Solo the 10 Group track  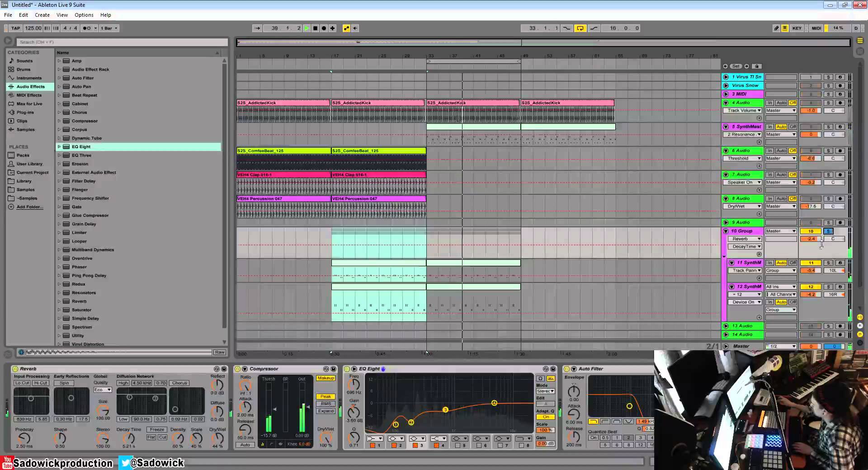pos(828,231)
